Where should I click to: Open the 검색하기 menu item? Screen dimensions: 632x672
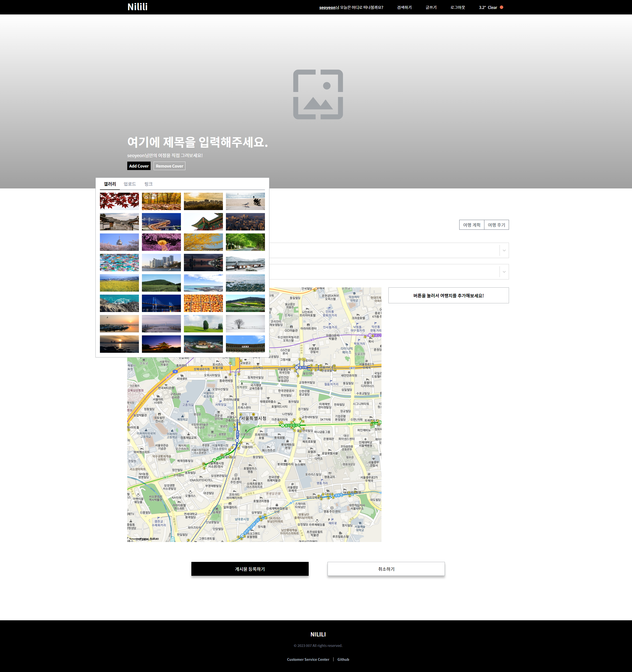point(404,7)
